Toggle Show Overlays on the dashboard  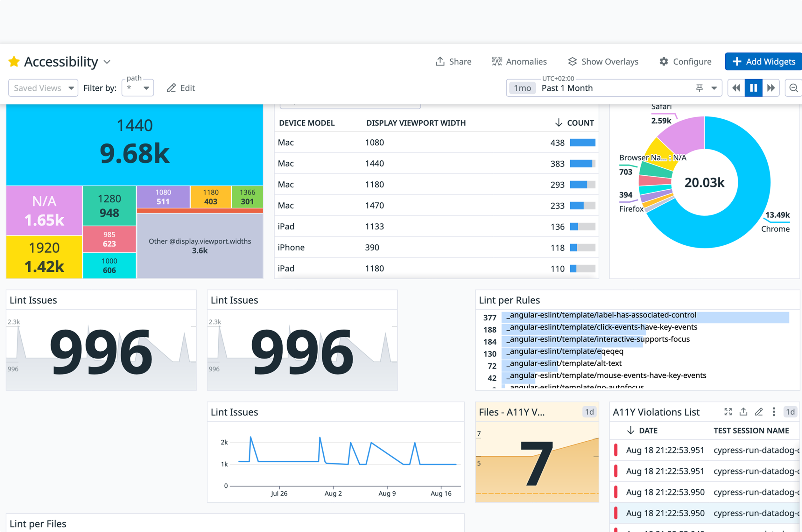click(x=603, y=61)
